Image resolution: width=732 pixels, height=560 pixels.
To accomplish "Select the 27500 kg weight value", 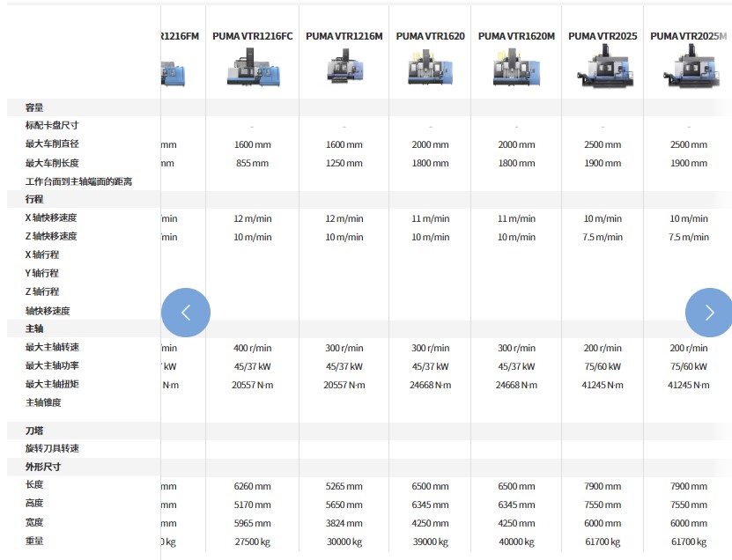I will [x=253, y=542].
